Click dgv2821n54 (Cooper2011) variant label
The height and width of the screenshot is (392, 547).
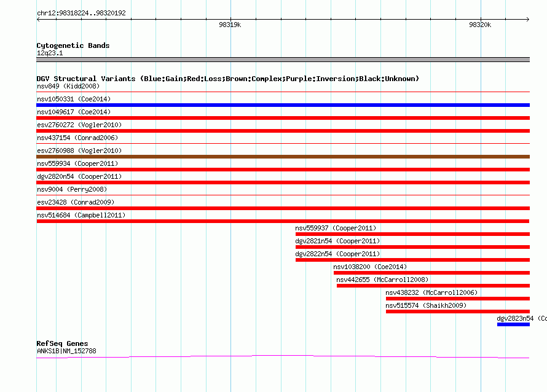337,241
